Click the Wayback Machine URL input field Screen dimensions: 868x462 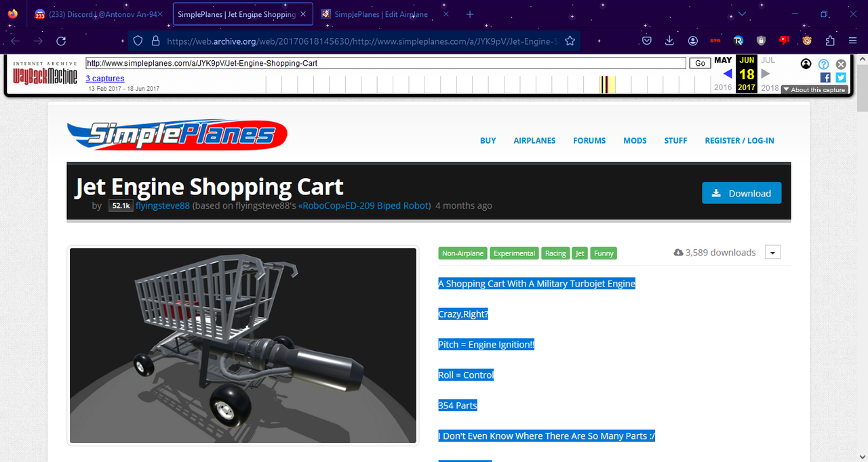386,63
